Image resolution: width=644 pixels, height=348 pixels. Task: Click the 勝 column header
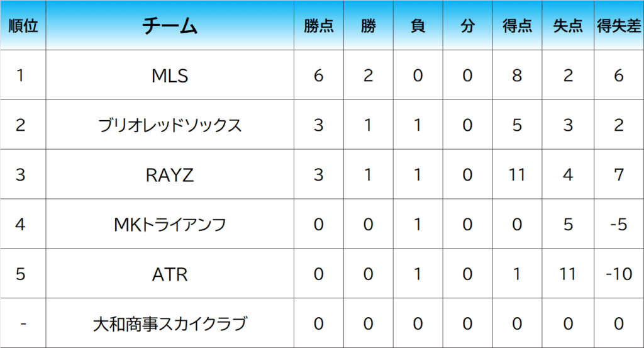click(369, 26)
